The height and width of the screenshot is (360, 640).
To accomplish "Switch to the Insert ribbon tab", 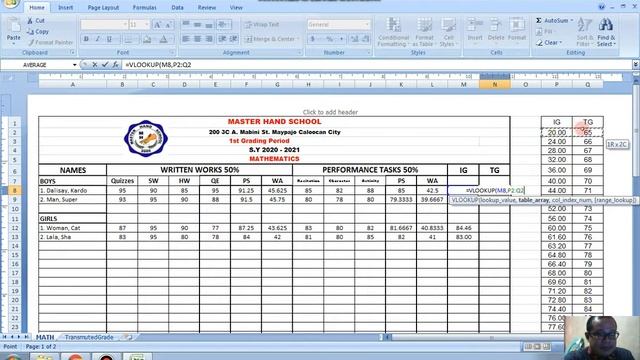I will coord(65,7).
